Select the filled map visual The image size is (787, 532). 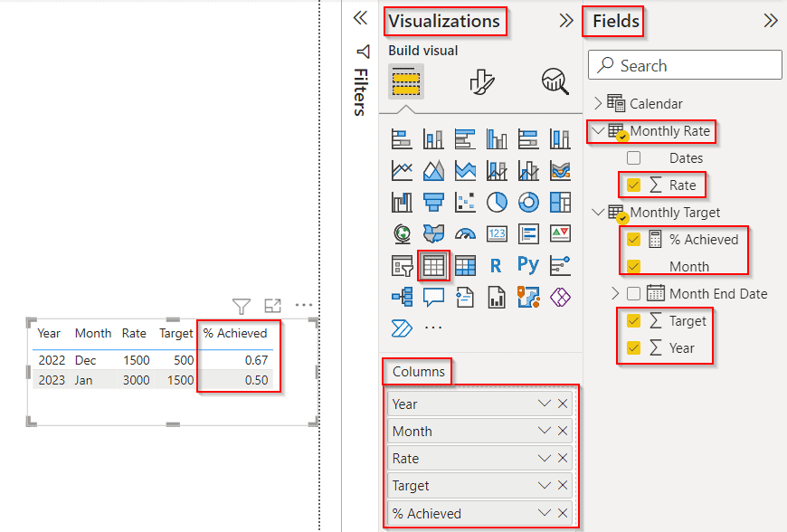click(x=433, y=233)
